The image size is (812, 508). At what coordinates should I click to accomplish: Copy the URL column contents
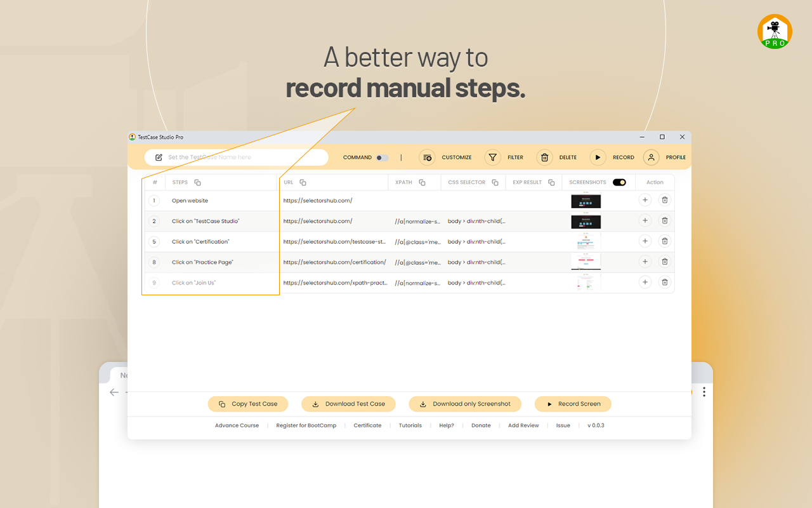point(302,182)
